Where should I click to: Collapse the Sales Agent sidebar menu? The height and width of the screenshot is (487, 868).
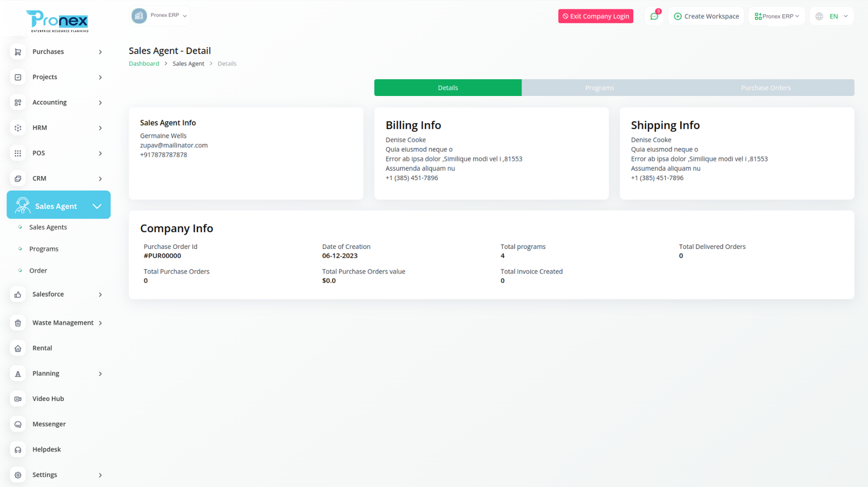(97, 206)
